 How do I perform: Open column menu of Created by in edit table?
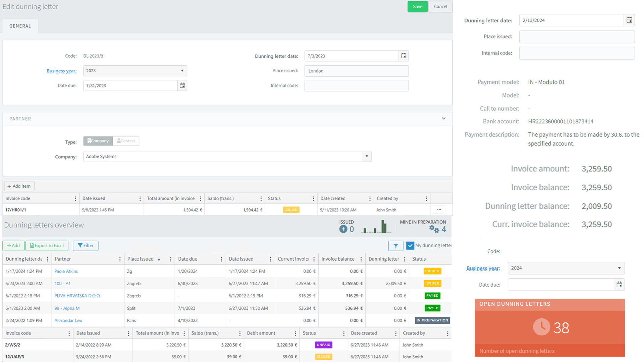coord(426,199)
